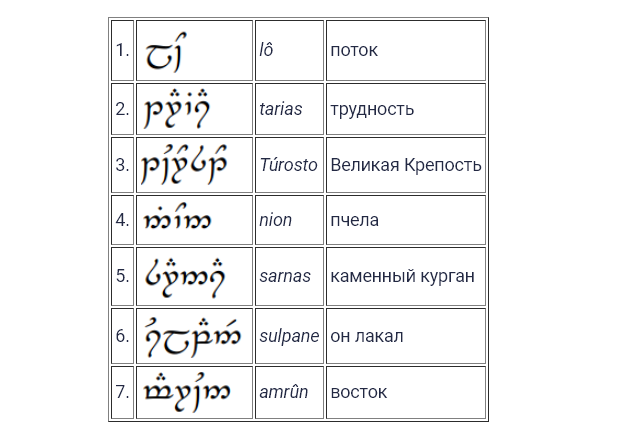Screen dimensions: 641x440
Task: Click the Tengwar script for nion
Action: (177, 217)
